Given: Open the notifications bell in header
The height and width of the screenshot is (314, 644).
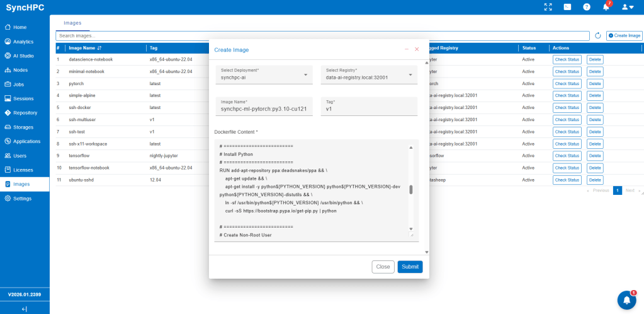Looking at the screenshot, I should (x=606, y=7).
